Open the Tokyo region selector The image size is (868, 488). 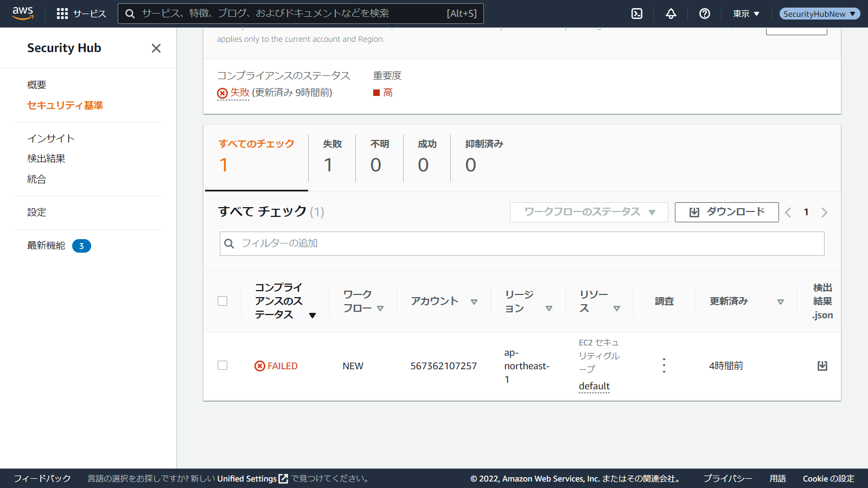pyautogui.click(x=746, y=14)
